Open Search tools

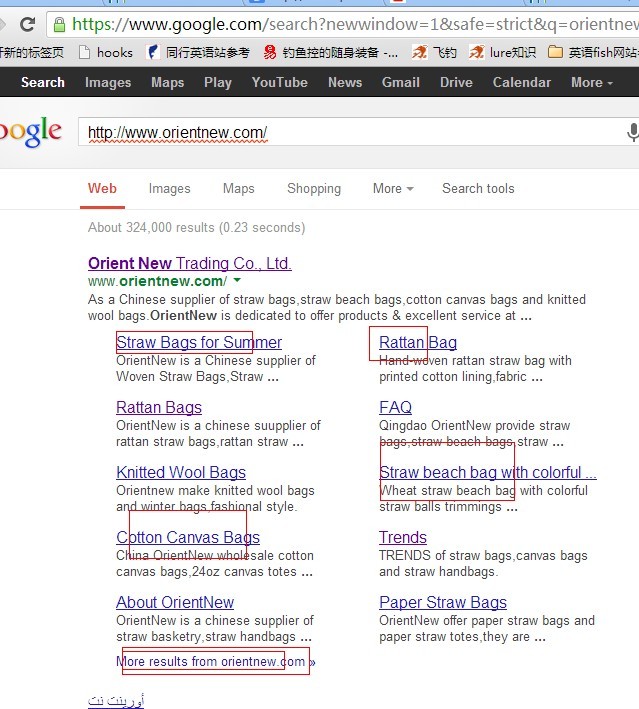coord(478,189)
